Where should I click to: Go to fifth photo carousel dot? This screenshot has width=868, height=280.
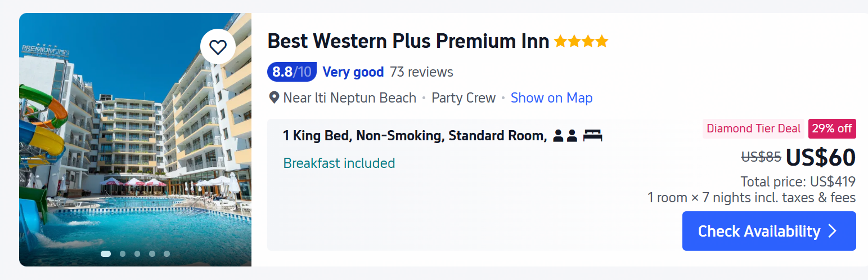tap(167, 254)
